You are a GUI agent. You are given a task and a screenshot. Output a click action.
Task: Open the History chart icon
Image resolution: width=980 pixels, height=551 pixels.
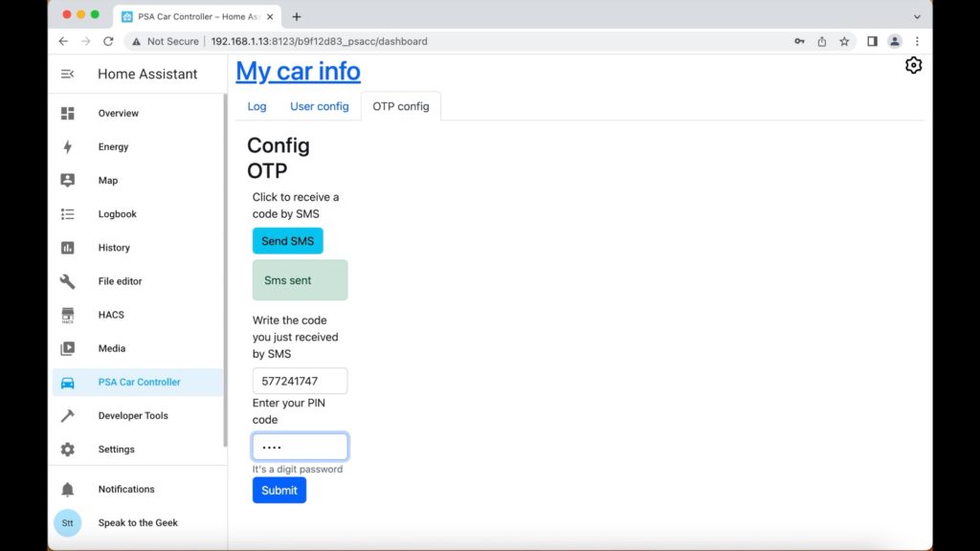pyautogui.click(x=68, y=248)
